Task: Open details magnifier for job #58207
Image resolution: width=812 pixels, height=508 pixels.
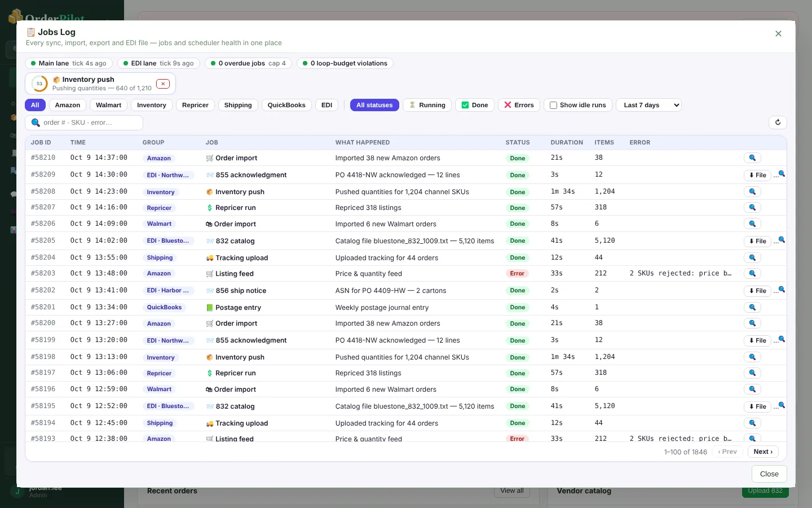Action: point(752,208)
